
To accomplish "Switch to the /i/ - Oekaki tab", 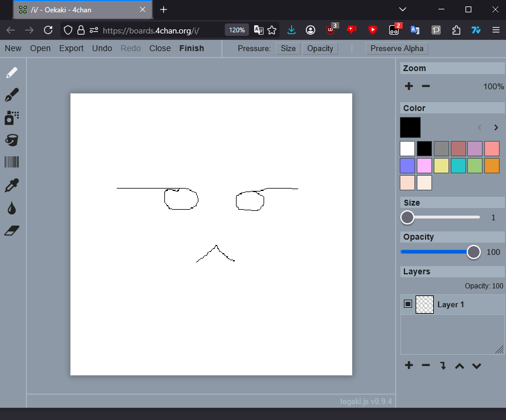I will [x=83, y=10].
